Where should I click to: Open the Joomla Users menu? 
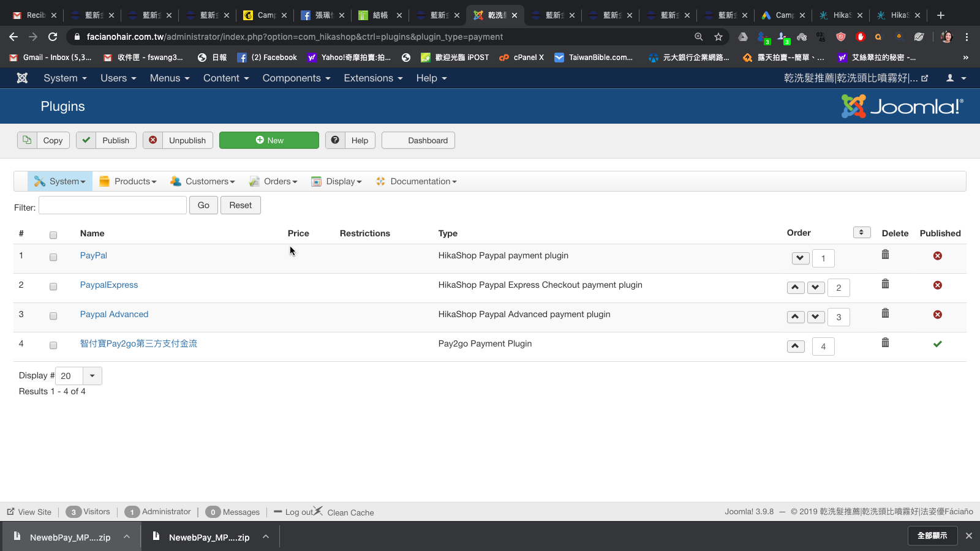tap(118, 78)
